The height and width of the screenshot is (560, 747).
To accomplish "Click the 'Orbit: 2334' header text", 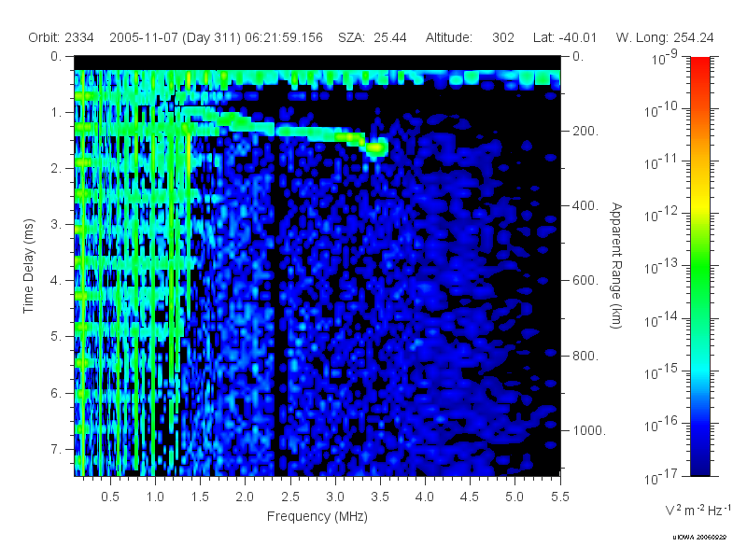I will (x=61, y=37).
